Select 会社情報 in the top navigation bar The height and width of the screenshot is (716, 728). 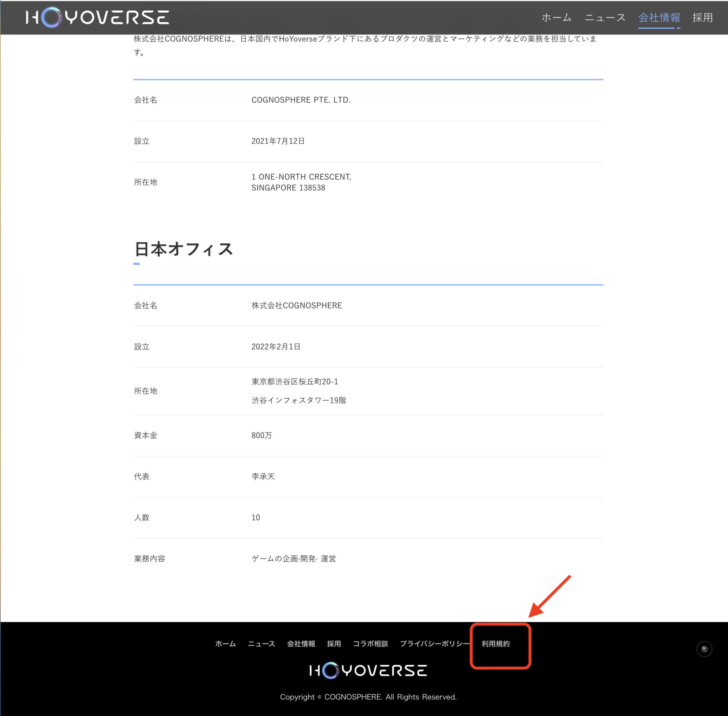tap(659, 17)
